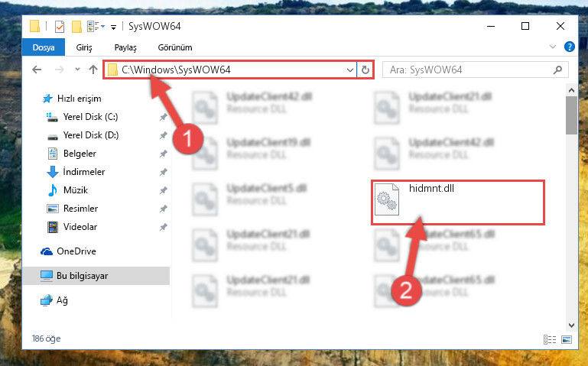Screen dimensions: 588x366
Task: Expand the ribbon chevron
Action: [552, 47]
